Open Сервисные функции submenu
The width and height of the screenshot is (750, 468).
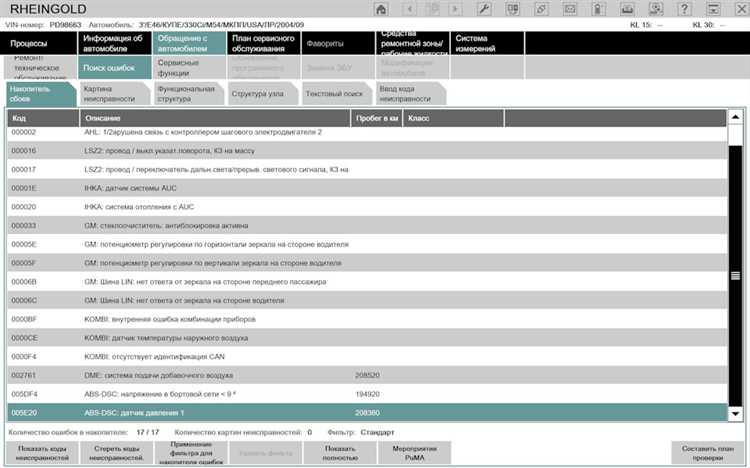pos(189,67)
